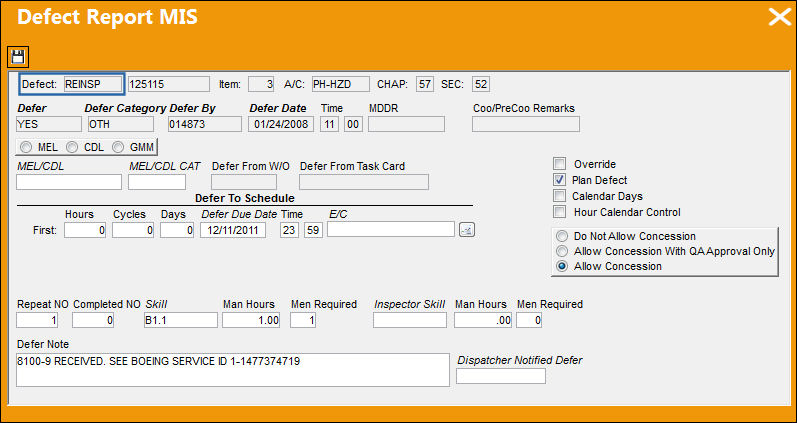Viewport: 797px width, 423px height.
Task: Click the Defer Time hour field 11
Action: (329, 124)
